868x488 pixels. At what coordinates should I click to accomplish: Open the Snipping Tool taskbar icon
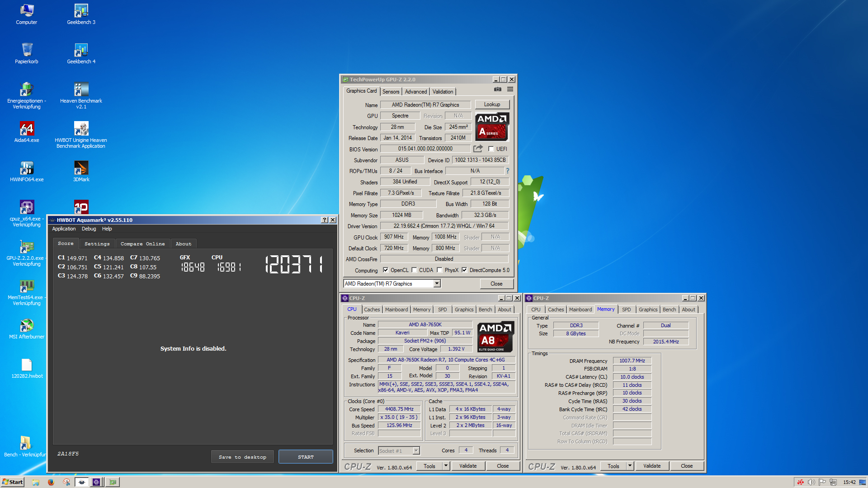(66, 482)
